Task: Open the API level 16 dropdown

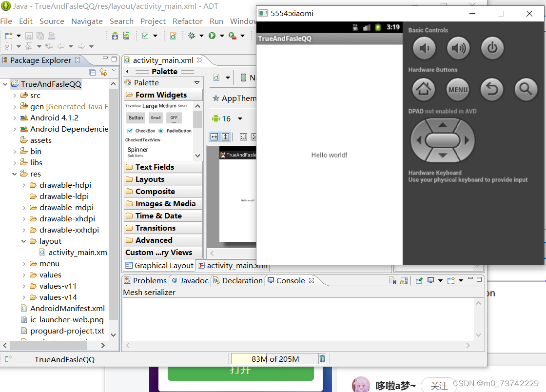Action: (240, 118)
